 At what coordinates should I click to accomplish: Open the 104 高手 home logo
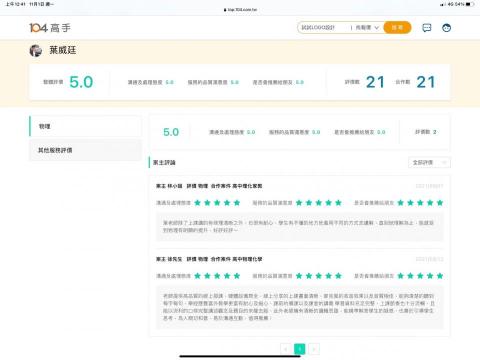[50, 28]
